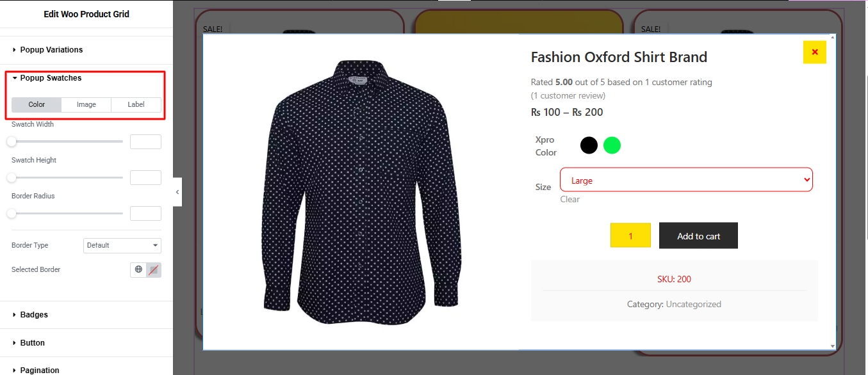Click the Swatch Width slider handle
Screen dimensions: 868x375
(12, 141)
